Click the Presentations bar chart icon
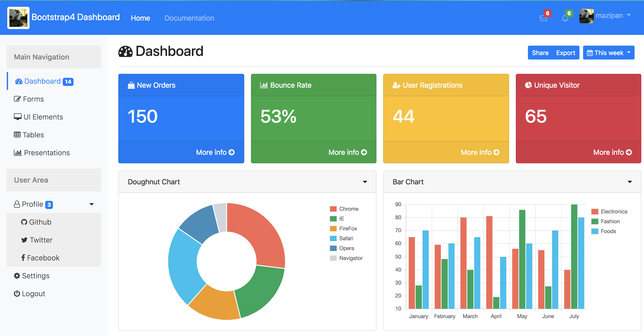Viewport: 644px width, 336px height. click(17, 152)
